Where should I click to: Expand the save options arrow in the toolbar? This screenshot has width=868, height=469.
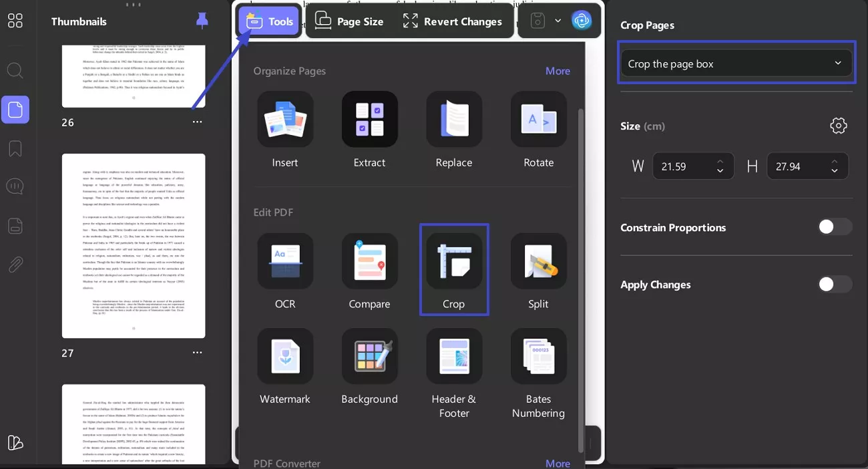[x=558, y=21]
